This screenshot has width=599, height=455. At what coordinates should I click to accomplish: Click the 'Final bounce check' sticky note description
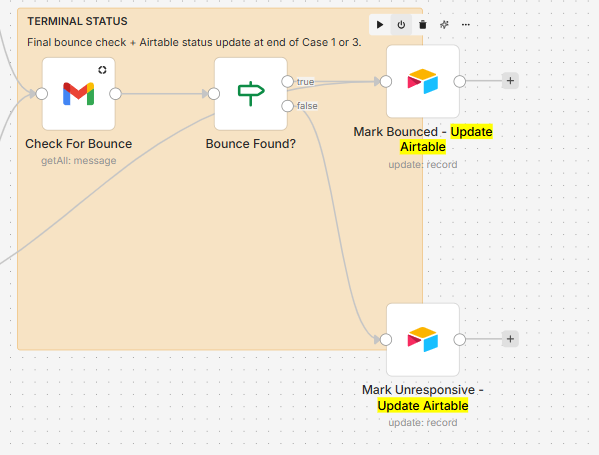coord(194,42)
